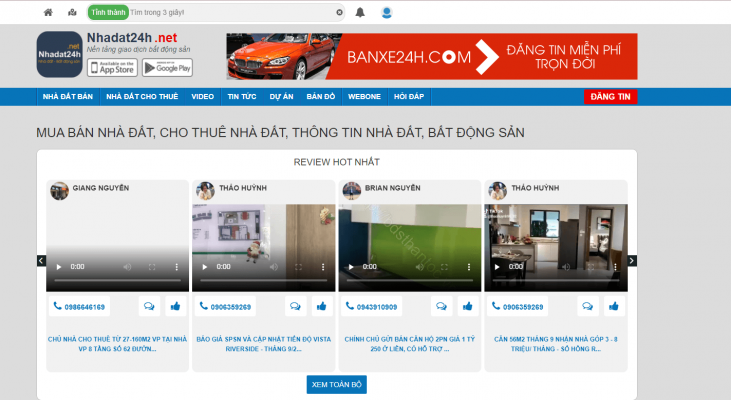Open the Tỉnh thành province selector

108,13
